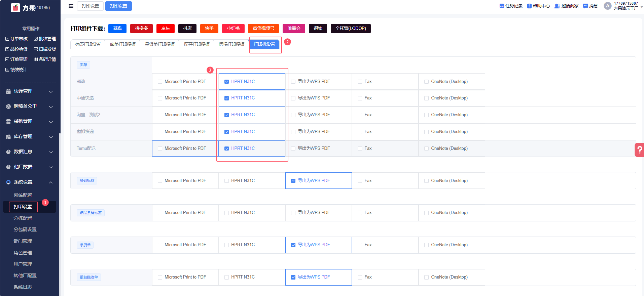Download the orange 快手 print component

click(209, 29)
